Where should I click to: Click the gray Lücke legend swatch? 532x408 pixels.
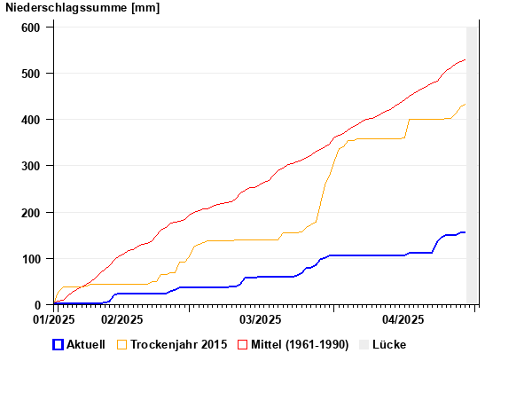[364, 344]
